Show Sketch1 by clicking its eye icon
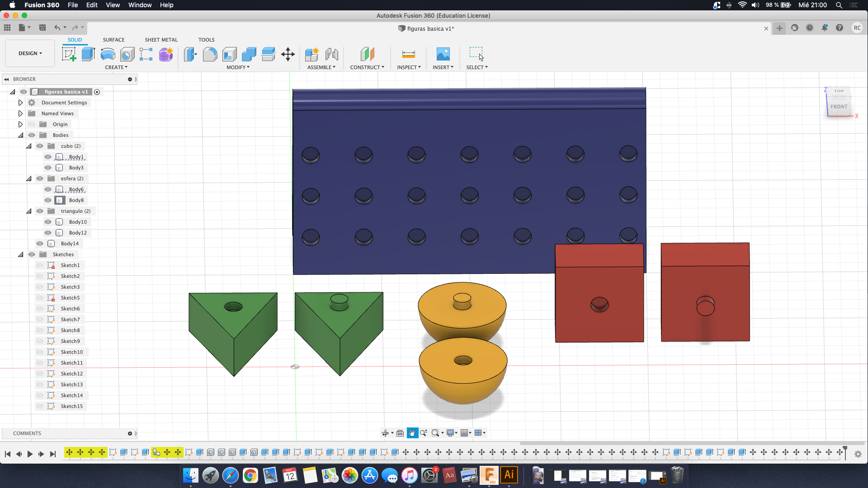 40,265
